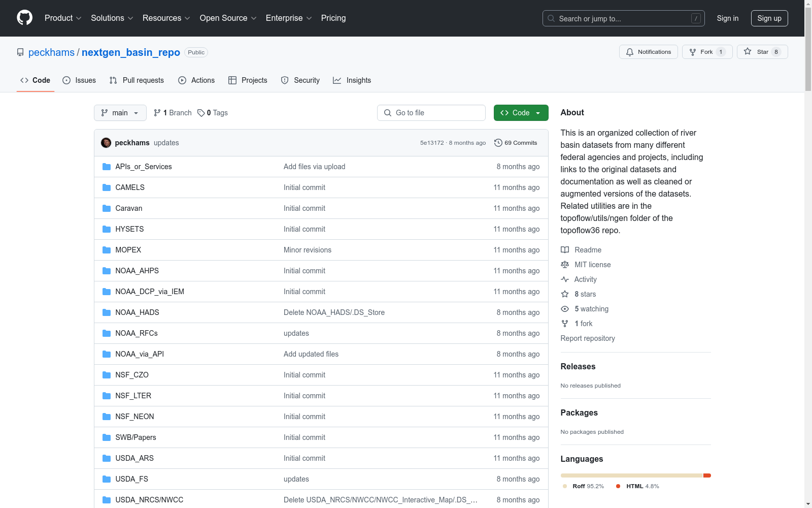Click the 1 fork count link
Image resolution: width=812 pixels, height=508 pixels.
click(583, 324)
